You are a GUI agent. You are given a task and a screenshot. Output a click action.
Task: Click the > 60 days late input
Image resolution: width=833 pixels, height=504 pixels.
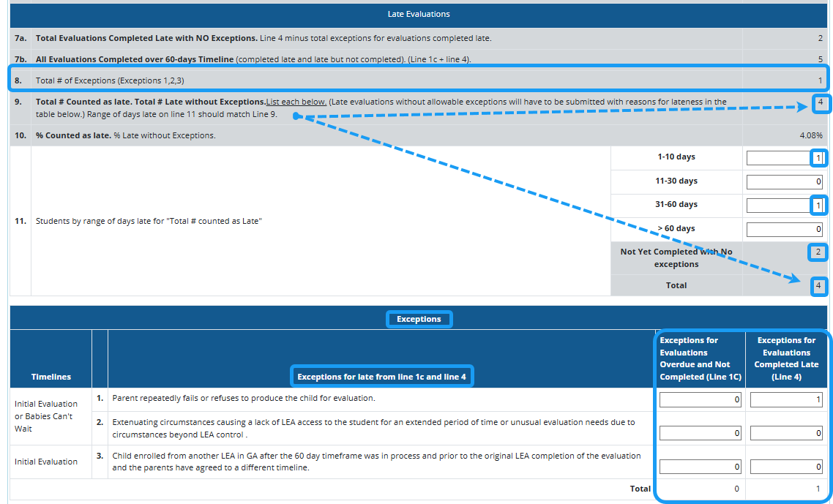point(783,230)
